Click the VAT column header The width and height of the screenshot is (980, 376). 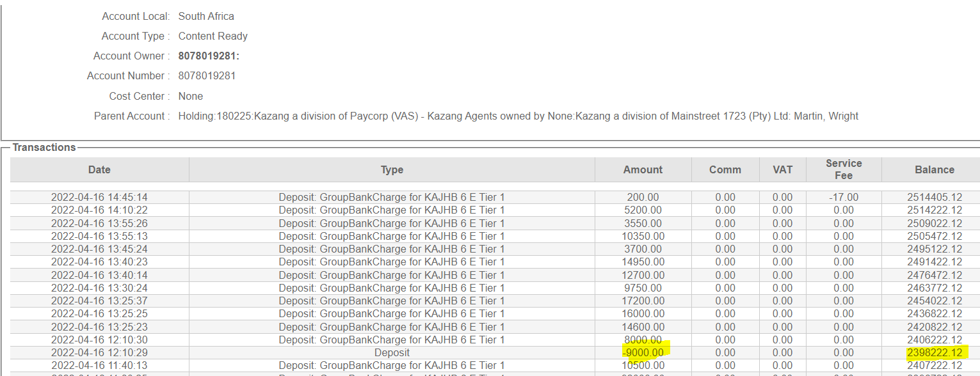click(x=782, y=169)
